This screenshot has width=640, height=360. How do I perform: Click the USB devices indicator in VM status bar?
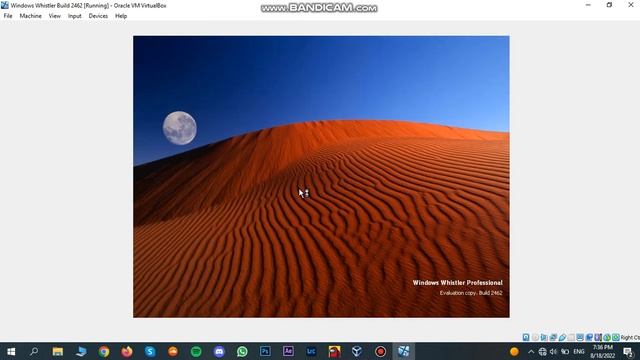[562, 337]
